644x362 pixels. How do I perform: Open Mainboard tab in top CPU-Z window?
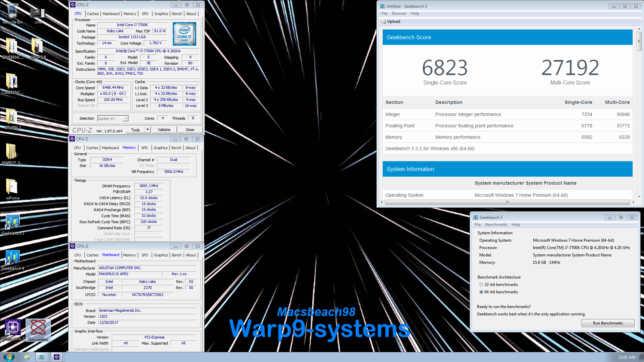coord(111,14)
